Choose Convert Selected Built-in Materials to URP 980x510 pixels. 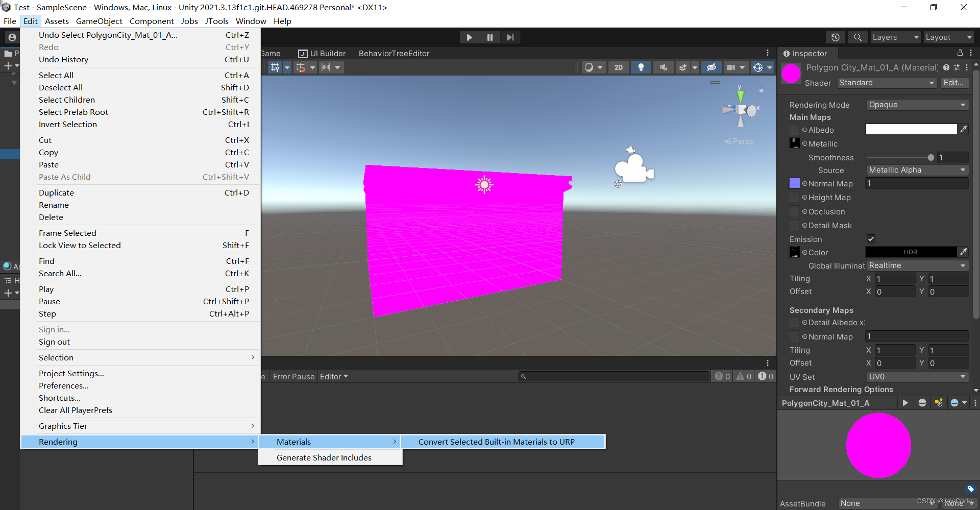click(x=503, y=442)
